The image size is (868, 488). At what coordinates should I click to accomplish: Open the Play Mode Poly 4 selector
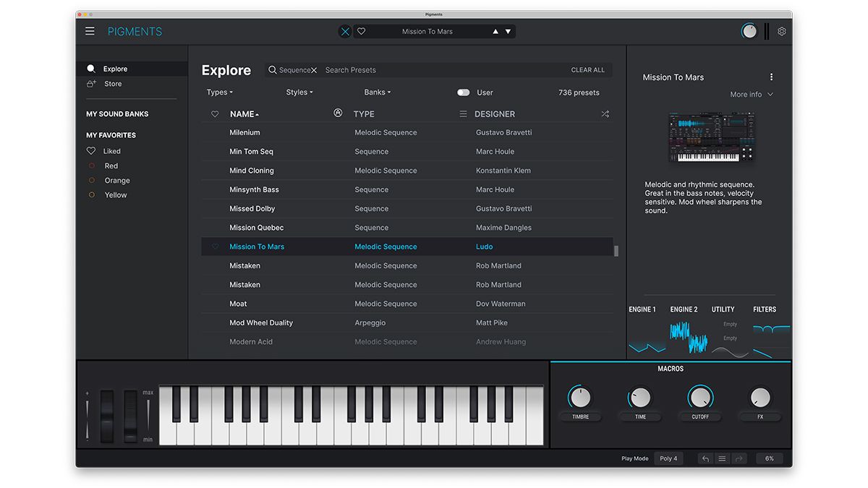coord(668,458)
